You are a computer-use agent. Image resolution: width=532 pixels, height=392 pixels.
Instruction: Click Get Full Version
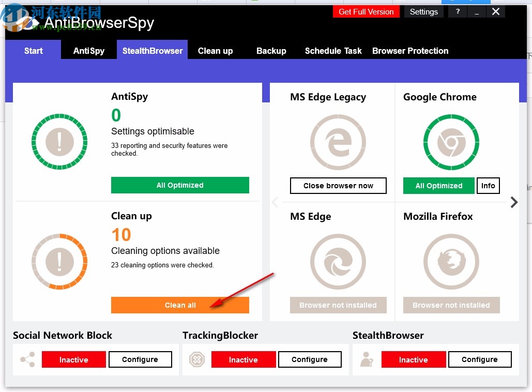coord(366,11)
